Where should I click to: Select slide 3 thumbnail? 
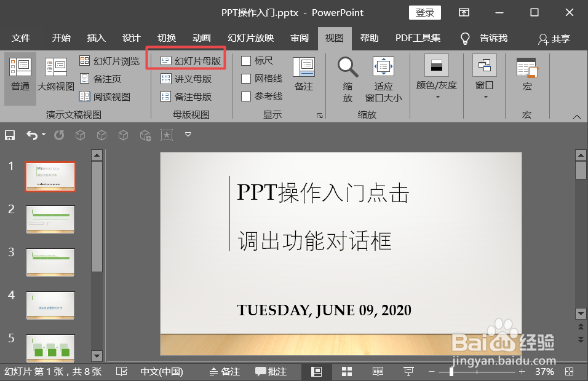click(x=50, y=262)
